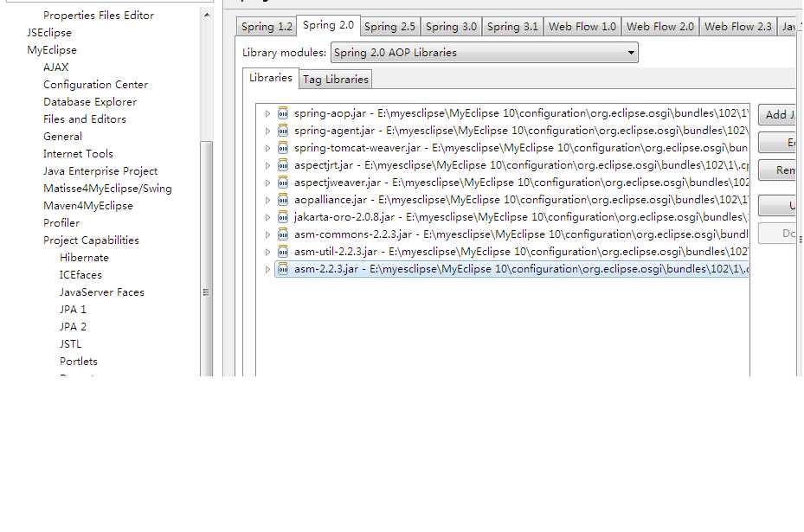This screenshot has width=804, height=532.
Task: Click the aopalliance.jar jar icon
Action: click(282, 200)
